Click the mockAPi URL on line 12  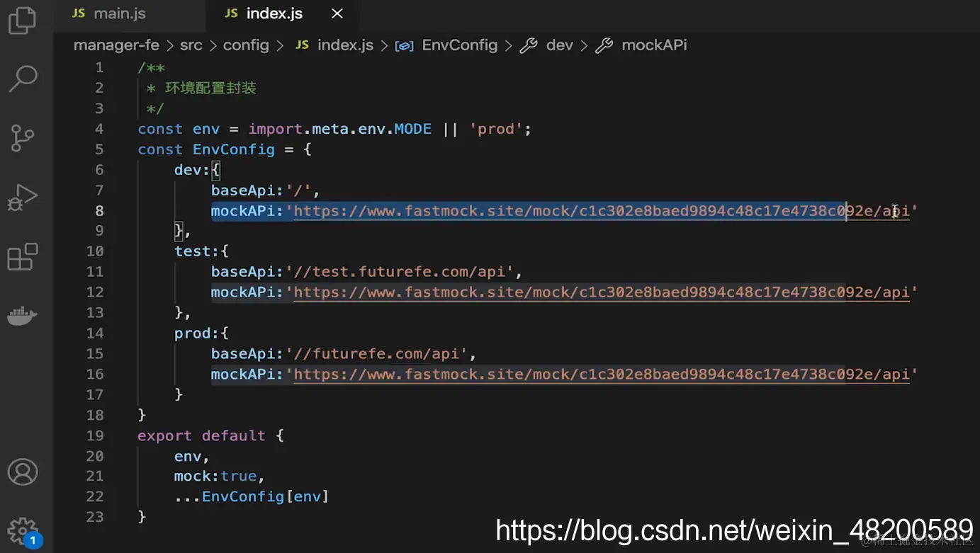tap(602, 292)
